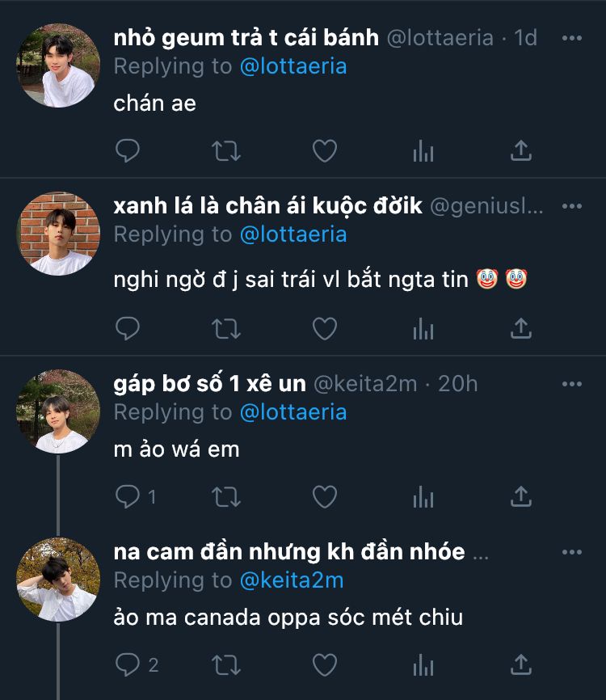Like the "m ảo wá em" tweet
Screen dimensions: 606x700
(x=324, y=496)
